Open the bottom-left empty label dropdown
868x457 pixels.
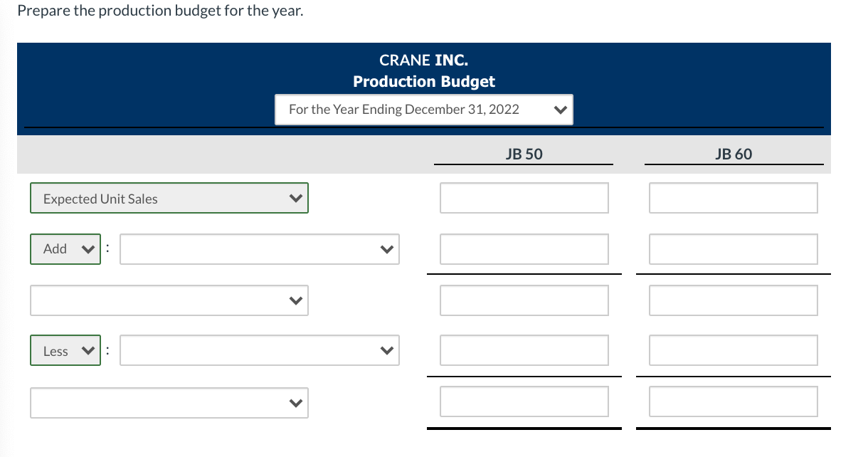[169, 403]
